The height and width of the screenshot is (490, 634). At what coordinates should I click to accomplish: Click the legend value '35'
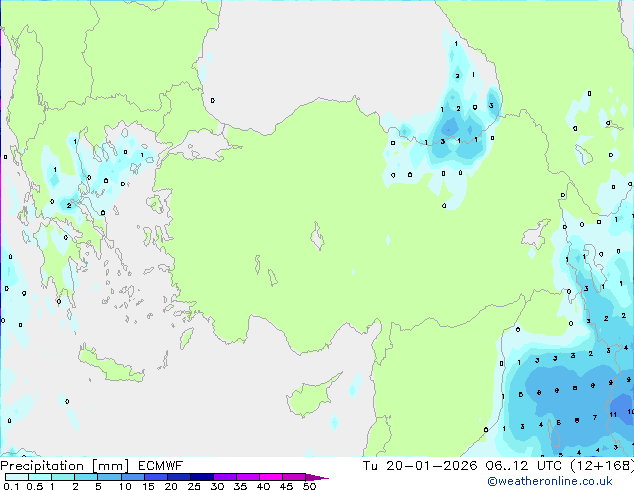[240, 486]
